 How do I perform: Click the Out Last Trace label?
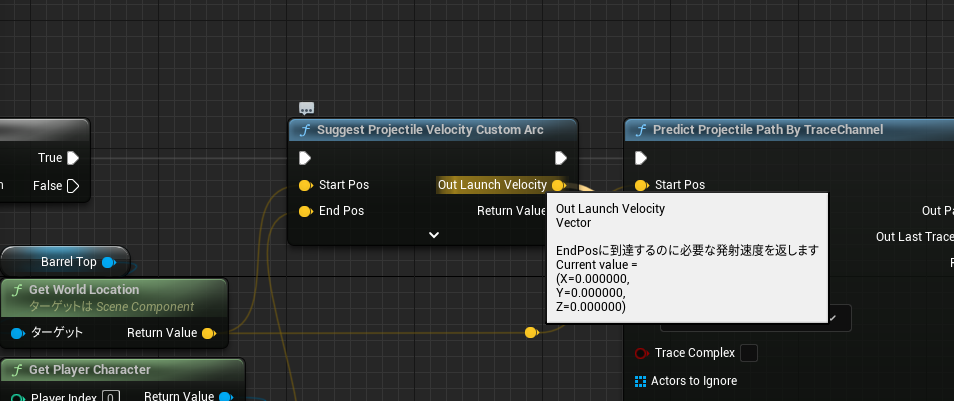tap(914, 237)
